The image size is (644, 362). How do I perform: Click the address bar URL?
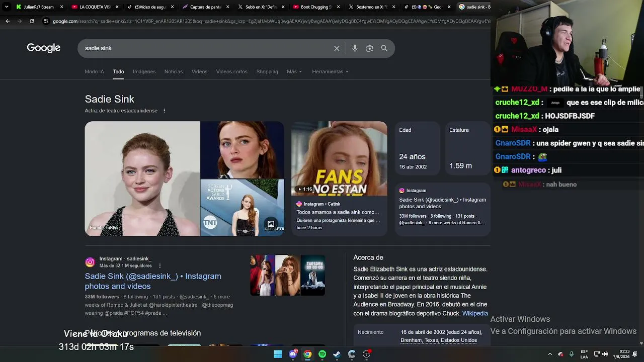tap(271, 21)
